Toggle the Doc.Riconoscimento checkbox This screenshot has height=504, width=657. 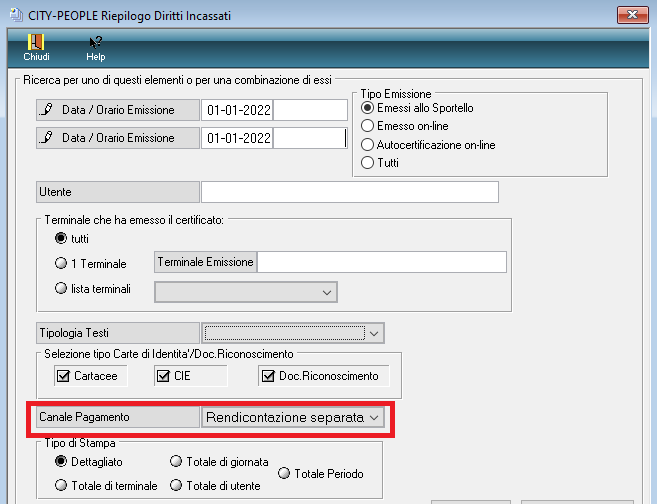pyautogui.click(x=268, y=376)
